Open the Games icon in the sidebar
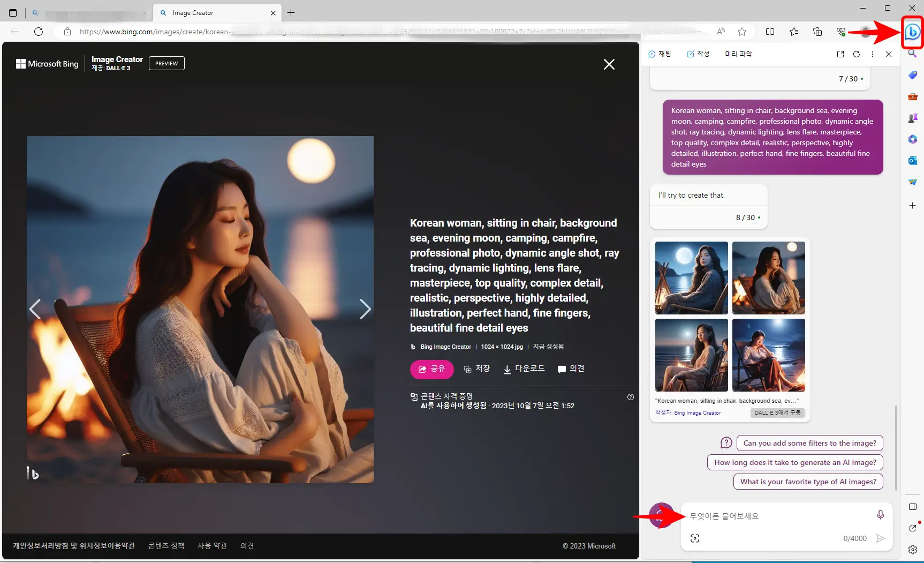 pos(913,117)
